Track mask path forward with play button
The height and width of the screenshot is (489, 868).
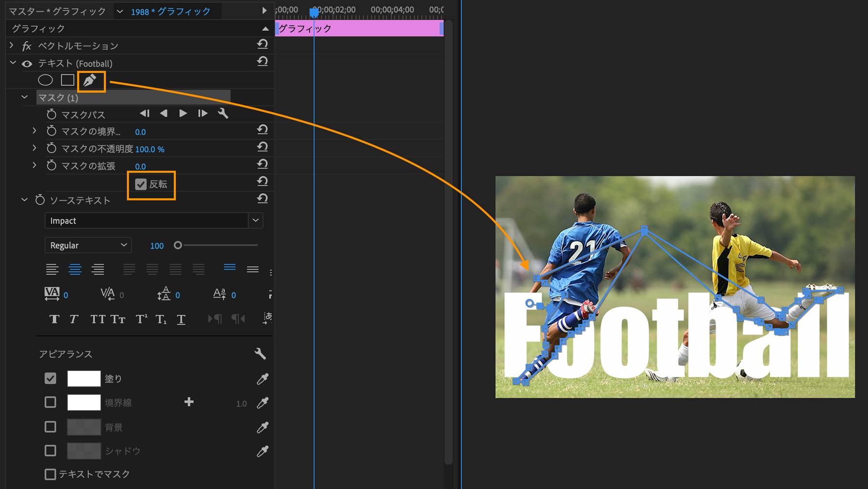click(x=183, y=114)
